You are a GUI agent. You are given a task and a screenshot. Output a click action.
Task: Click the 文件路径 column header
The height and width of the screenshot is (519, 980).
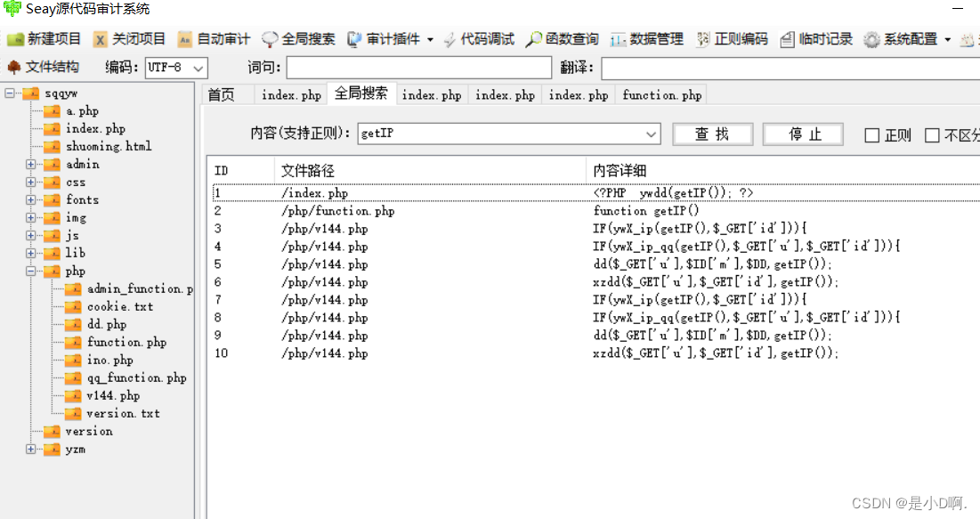[430, 170]
